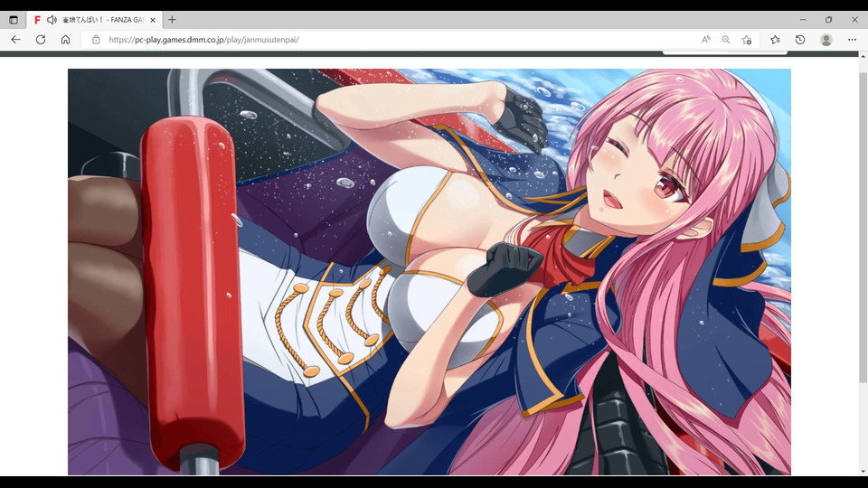This screenshot has height=488, width=868.
Task: Click the scrollbar up arrow
Action: click(863, 56)
